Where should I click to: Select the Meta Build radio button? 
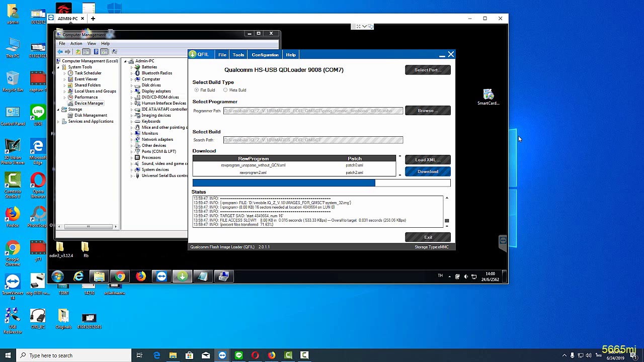pyautogui.click(x=225, y=90)
